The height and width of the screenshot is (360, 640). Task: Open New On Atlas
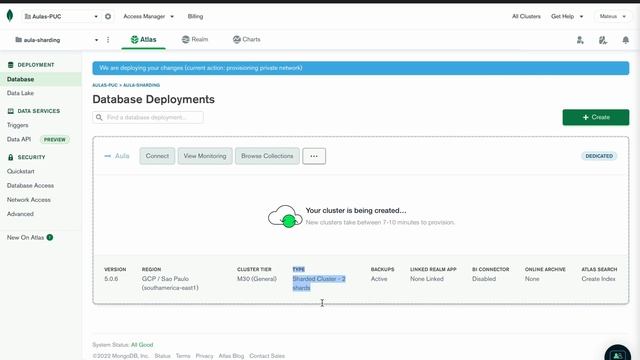25,238
